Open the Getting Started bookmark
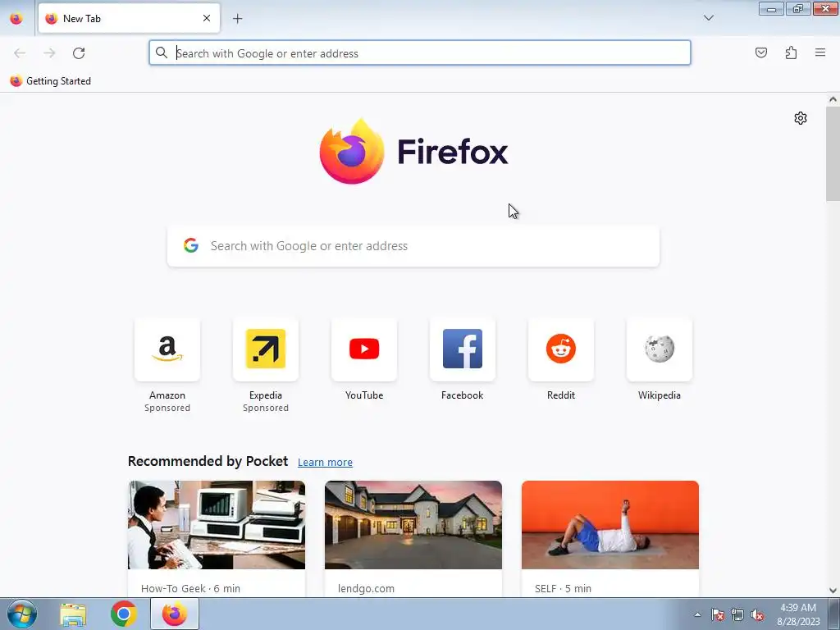Screen dimensions: 840x630 pyautogui.click(x=51, y=81)
